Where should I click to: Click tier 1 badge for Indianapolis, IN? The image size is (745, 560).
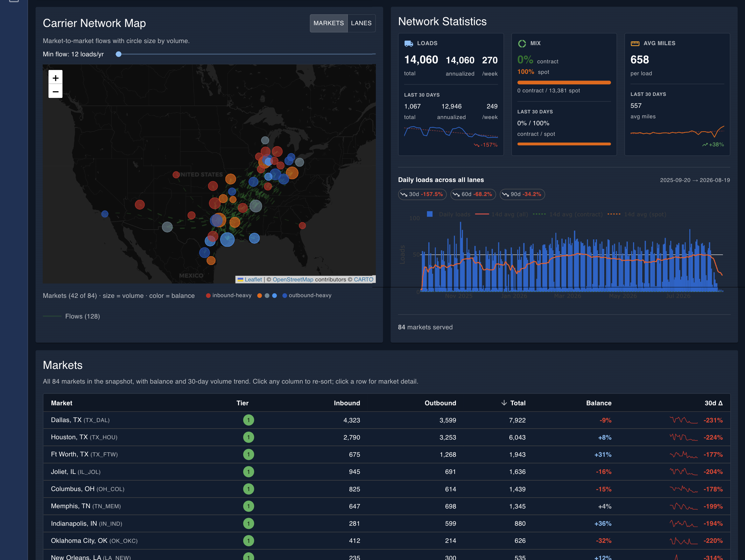pos(248,523)
